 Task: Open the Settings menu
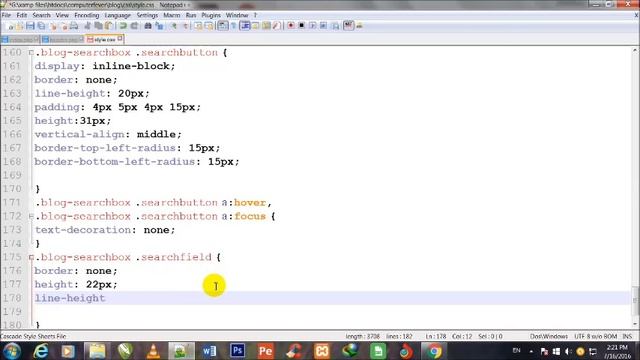click(147, 15)
